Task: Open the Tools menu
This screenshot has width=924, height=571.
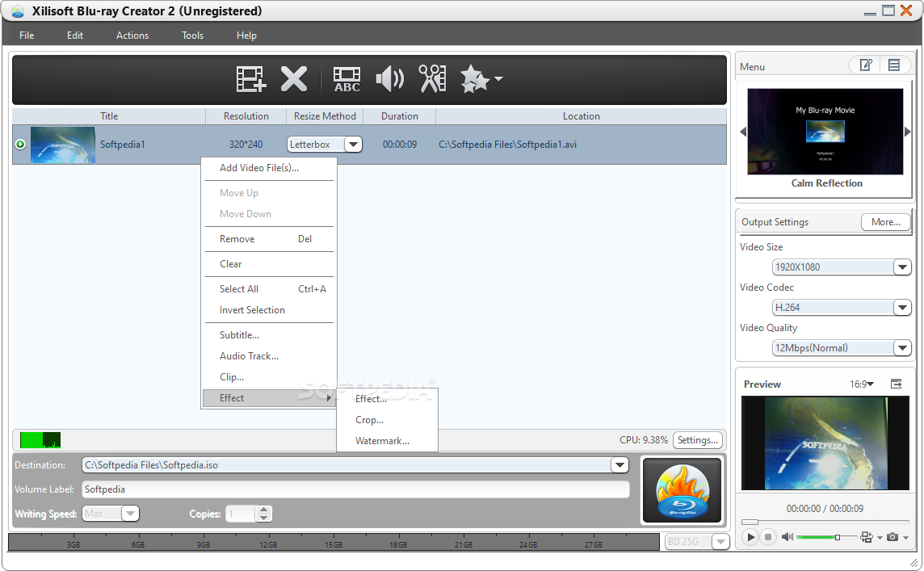Action: 192,36
